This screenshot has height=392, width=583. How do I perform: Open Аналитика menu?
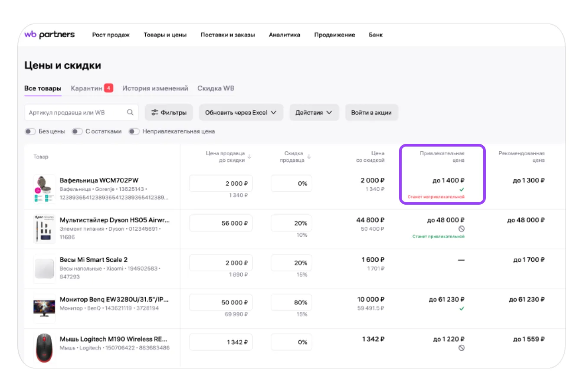tap(285, 35)
